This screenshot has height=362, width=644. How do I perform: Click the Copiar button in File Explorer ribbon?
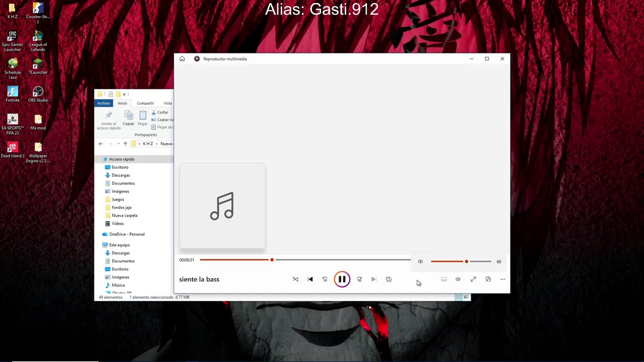(x=128, y=119)
